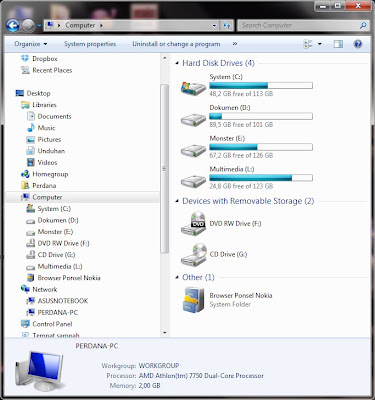Select DVD RW Drive (F:) in the tree
The width and height of the screenshot is (375, 400).
coord(58,243)
